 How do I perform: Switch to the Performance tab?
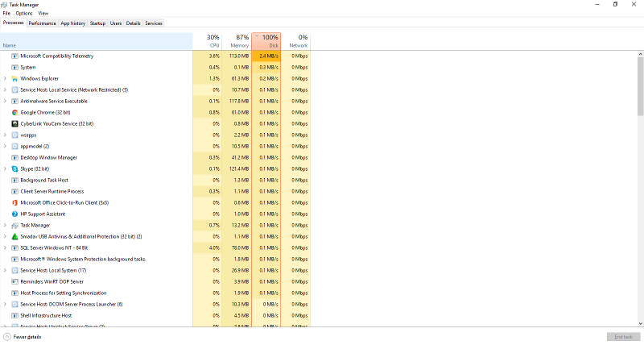pyautogui.click(x=43, y=23)
